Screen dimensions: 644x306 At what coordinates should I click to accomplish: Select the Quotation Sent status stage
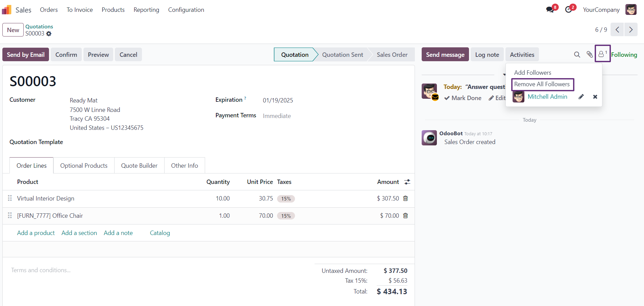[342, 54]
